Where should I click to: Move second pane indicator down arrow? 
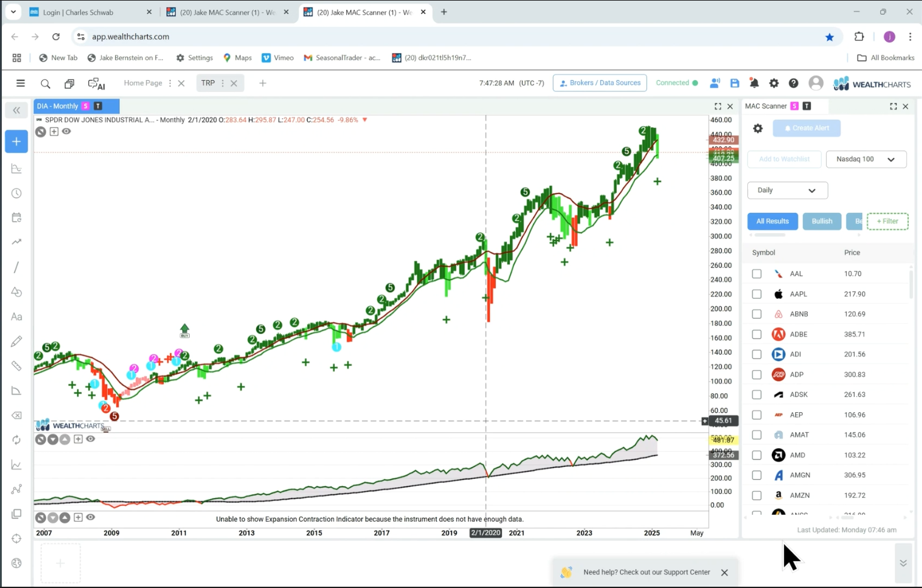pos(53,439)
